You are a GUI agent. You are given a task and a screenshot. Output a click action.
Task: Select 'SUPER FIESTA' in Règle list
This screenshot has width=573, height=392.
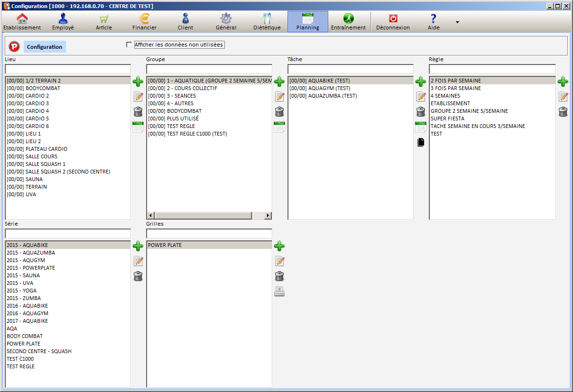447,119
